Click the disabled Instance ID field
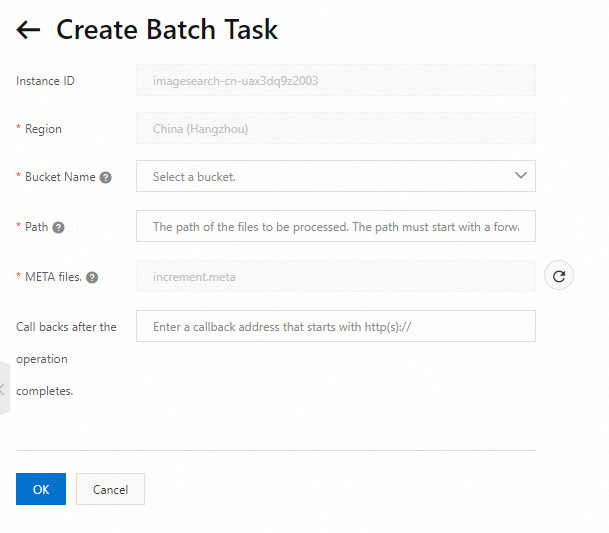609x533 pixels. 335,80
